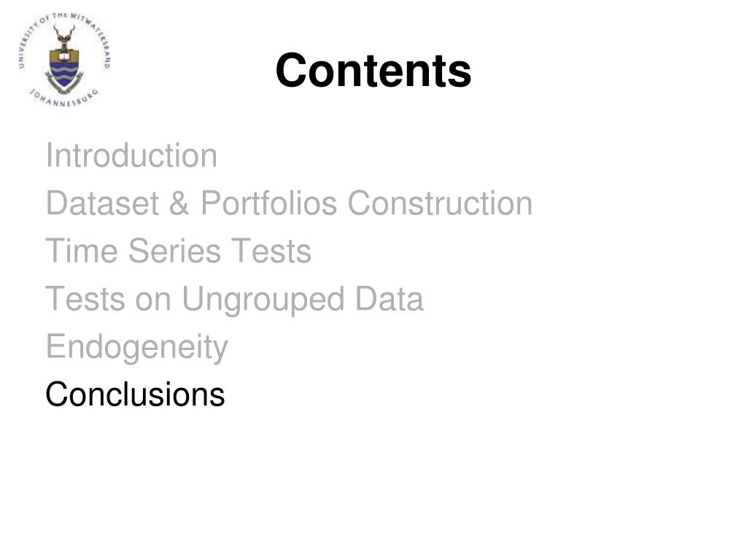Click the blue wavy lines on the shield

(64, 75)
